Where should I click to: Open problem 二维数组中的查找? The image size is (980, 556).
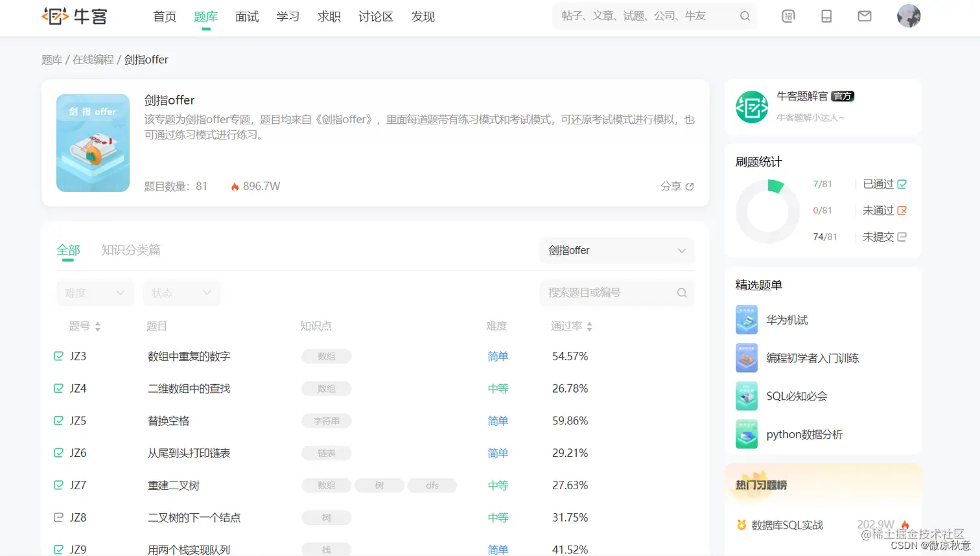point(189,389)
